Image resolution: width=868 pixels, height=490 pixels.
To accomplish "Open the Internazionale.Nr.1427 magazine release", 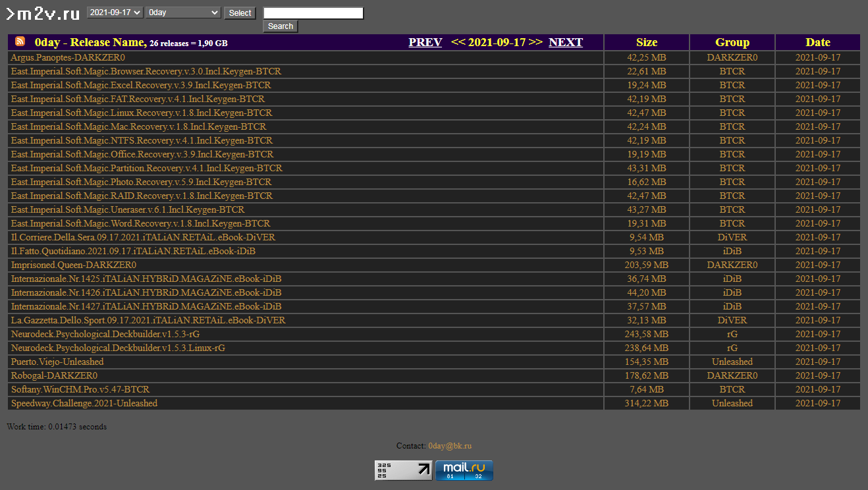I will (146, 306).
